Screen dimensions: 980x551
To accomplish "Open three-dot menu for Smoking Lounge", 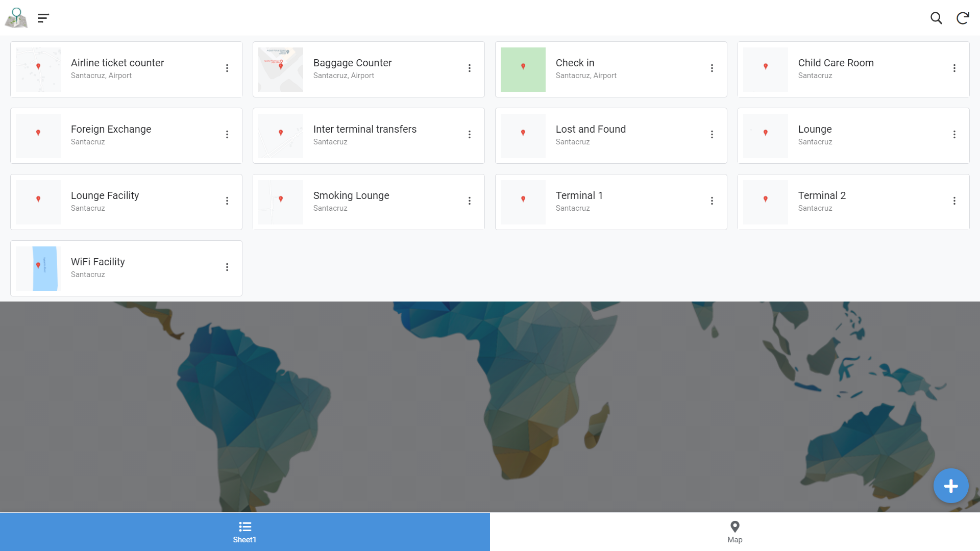I will click(470, 201).
